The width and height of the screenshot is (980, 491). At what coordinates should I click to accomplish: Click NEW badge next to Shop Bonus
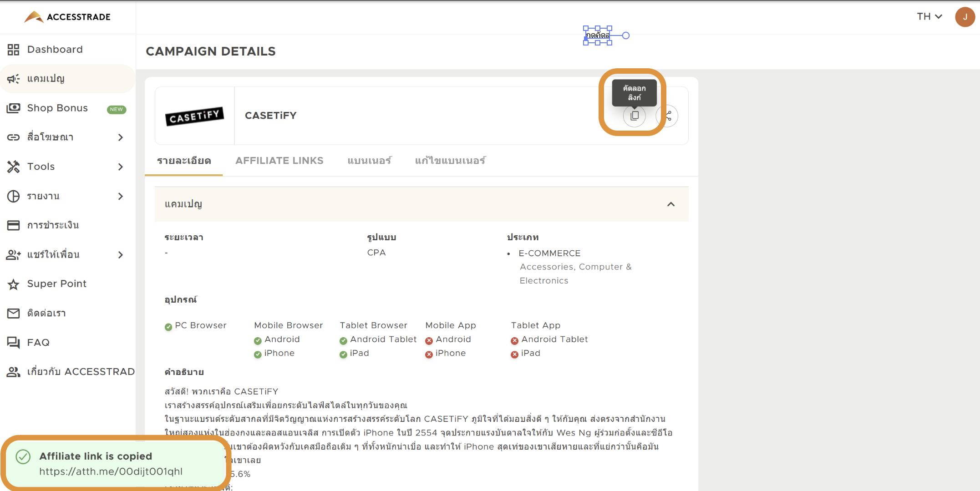117,109
